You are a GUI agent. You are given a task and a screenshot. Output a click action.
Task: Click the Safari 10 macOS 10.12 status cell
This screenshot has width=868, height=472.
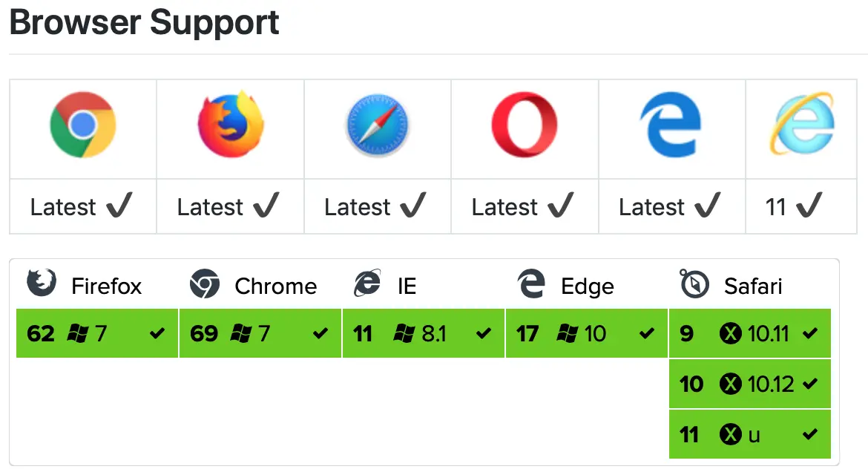click(749, 384)
